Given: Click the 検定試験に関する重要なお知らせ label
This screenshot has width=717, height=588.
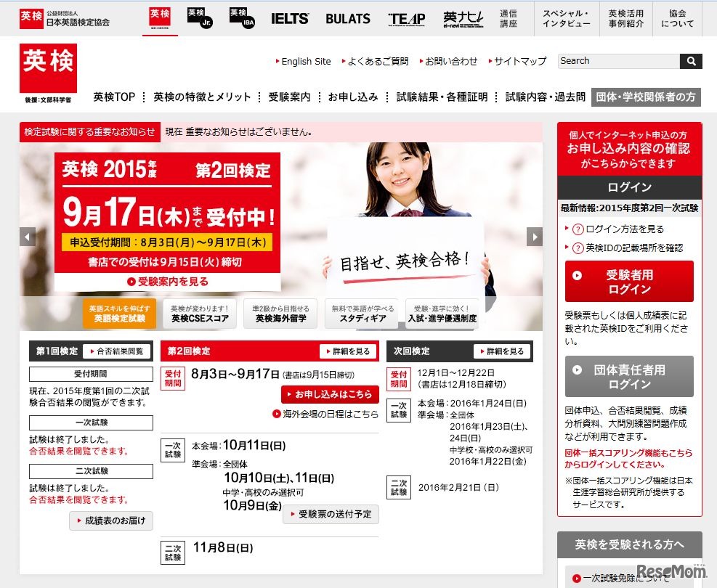Looking at the screenshot, I should point(89,132).
